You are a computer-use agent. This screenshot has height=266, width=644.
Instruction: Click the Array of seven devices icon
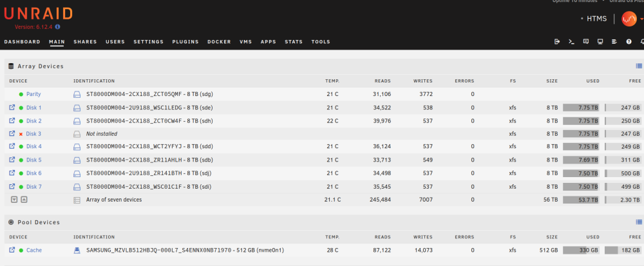click(77, 200)
